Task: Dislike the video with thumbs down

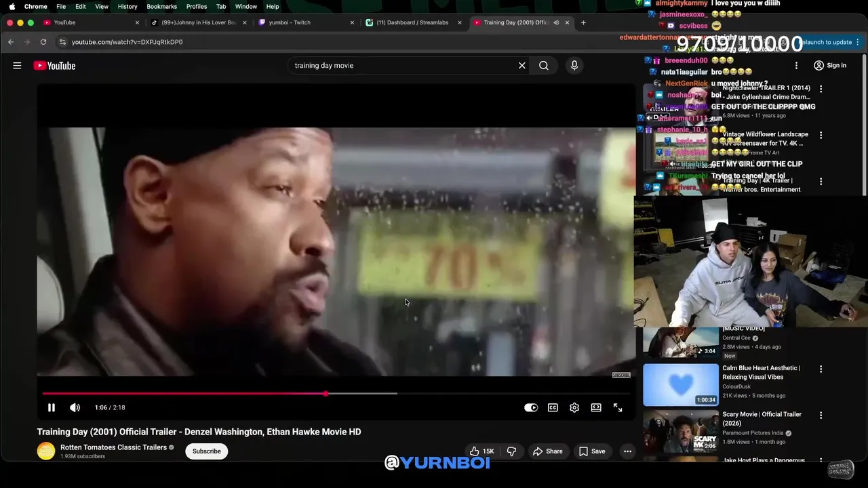Action: pos(512,451)
